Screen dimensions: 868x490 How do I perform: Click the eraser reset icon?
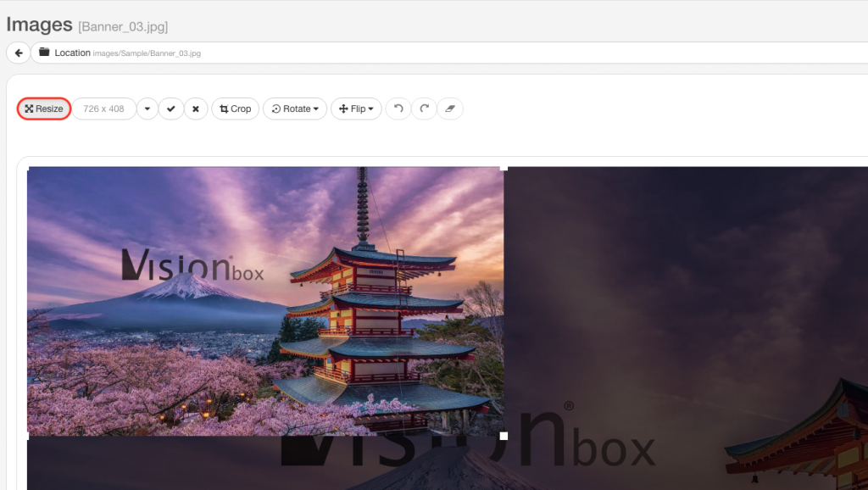point(450,109)
